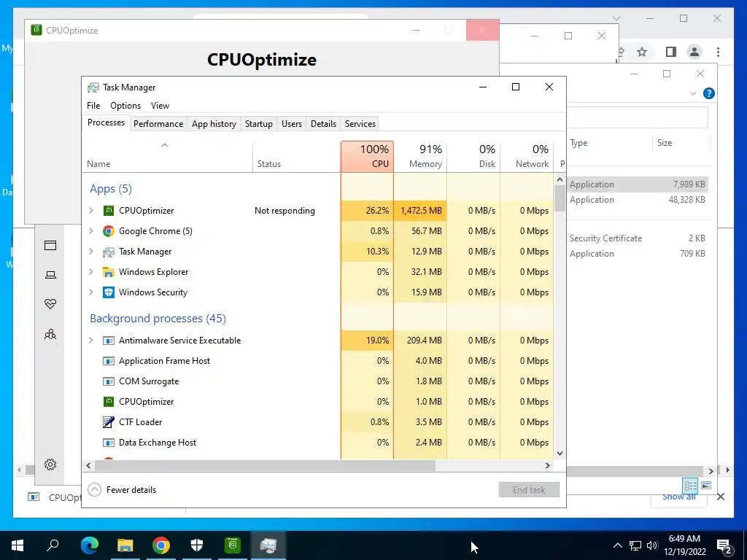Screen dimensions: 747x560
Task: Close the Chrome downloads bar
Action: pos(721,497)
